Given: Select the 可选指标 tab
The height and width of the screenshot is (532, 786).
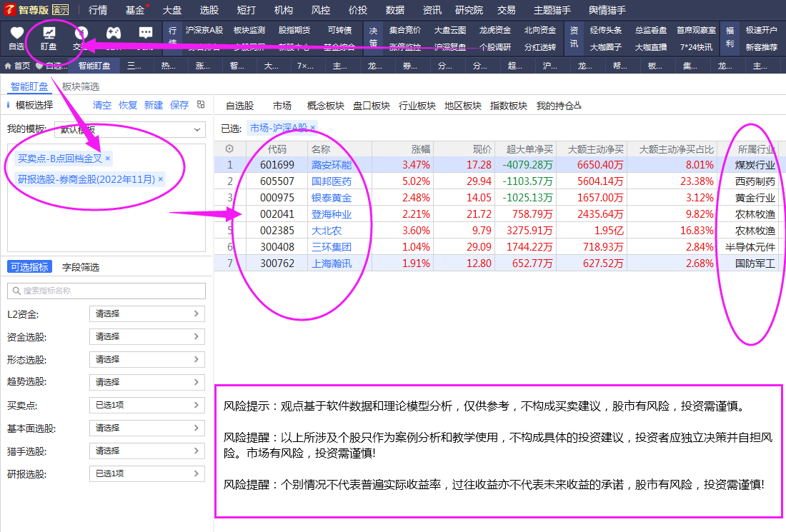Looking at the screenshot, I should pyautogui.click(x=29, y=267).
